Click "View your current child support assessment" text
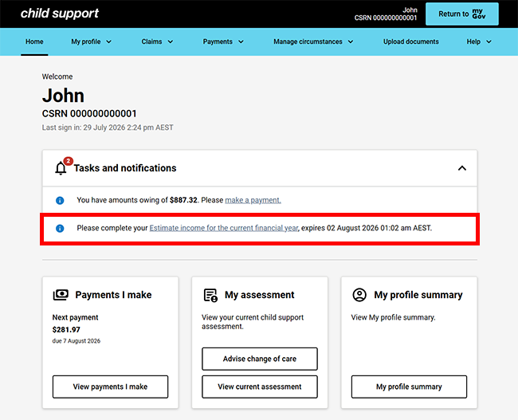Viewport: 518px width, 420px height. point(253,322)
